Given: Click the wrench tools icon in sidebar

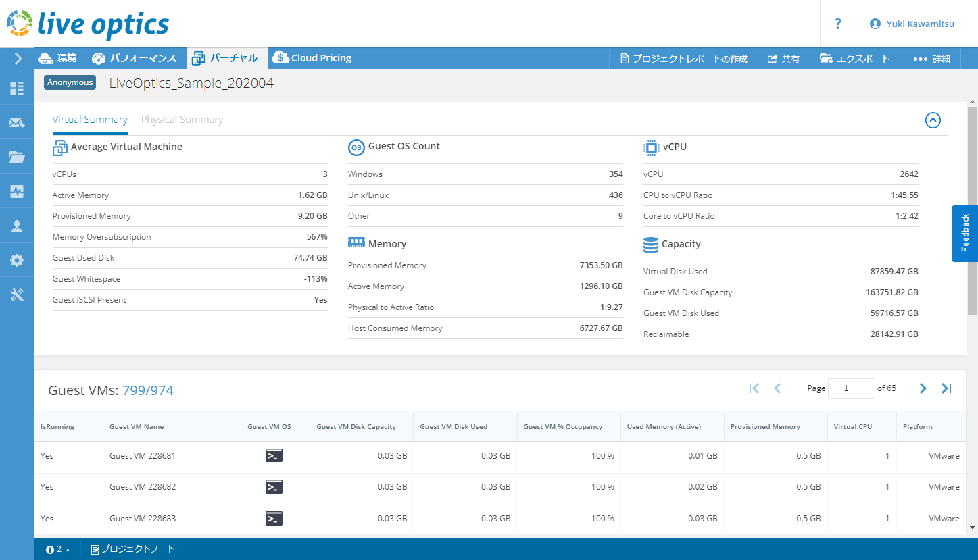Looking at the screenshot, I should [17, 295].
